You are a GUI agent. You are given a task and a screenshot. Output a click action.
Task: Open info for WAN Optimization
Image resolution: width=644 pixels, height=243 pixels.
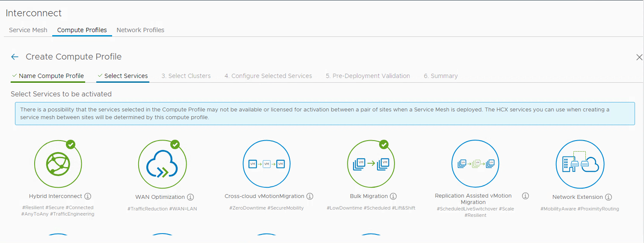coord(190,197)
